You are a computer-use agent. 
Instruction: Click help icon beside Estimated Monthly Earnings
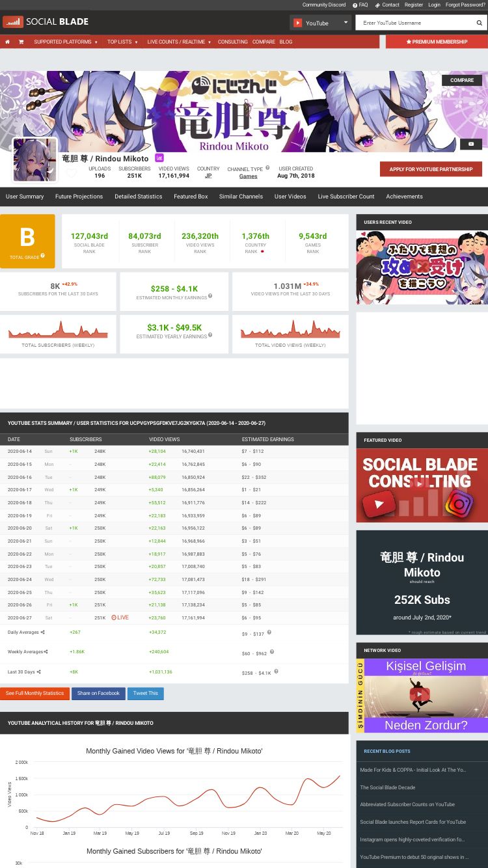[x=210, y=296]
